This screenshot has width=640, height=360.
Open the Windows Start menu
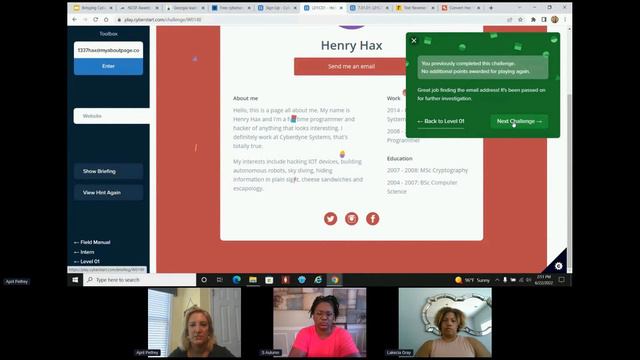[75, 280]
